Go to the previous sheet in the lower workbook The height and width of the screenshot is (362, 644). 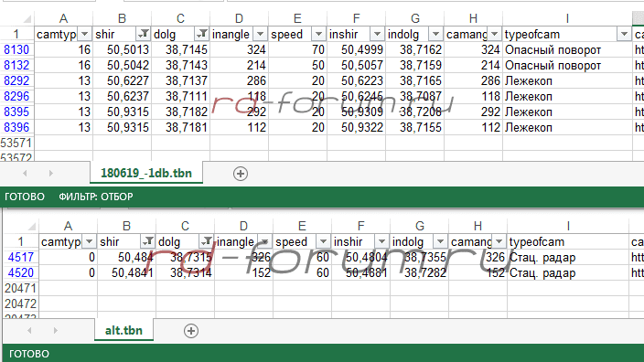[x=29, y=330]
